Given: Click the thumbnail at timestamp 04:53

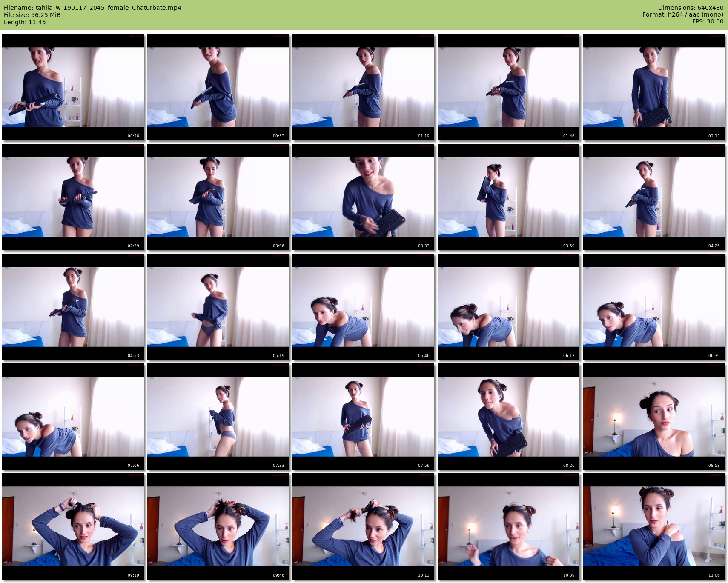Looking at the screenshot, I should pos(73,307).
